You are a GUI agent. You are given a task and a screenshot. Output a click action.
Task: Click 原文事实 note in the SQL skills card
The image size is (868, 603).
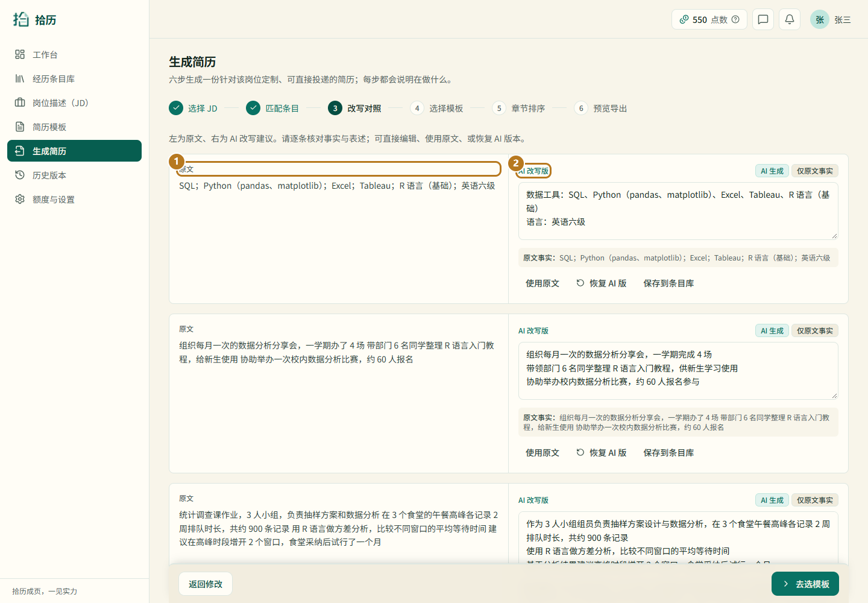pos(678,257)
